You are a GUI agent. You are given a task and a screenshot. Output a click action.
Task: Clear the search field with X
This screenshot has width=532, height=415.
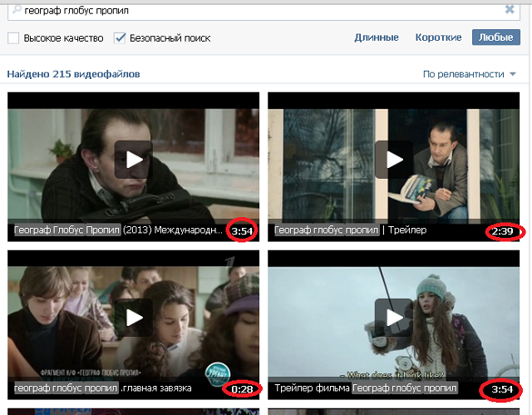[x=510, y=9]
